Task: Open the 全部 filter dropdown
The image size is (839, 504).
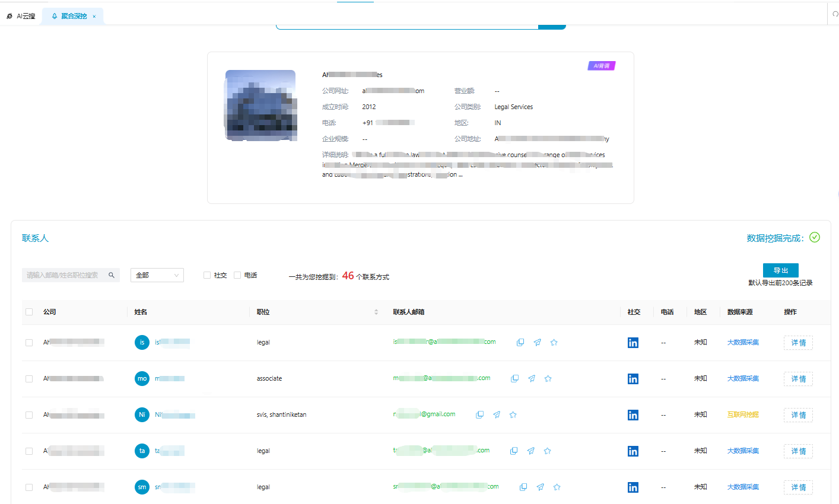Action: (x=157, y=275)
